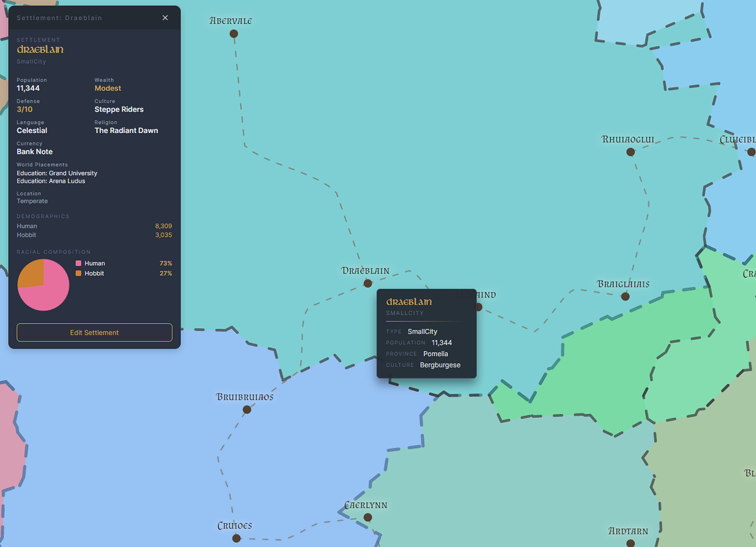
Task: Click the Modest wealth value
Action: pyautogui.click(x=108, y=88)
